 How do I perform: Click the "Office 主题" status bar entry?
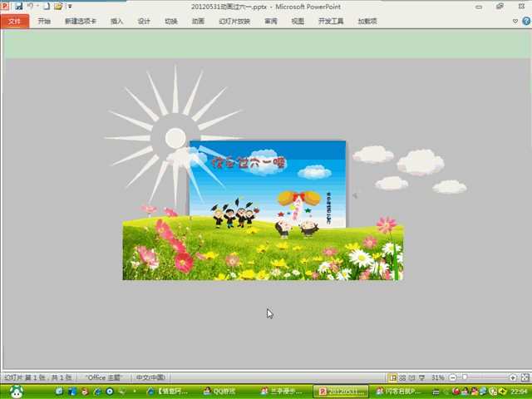click(x=103, y=377)
